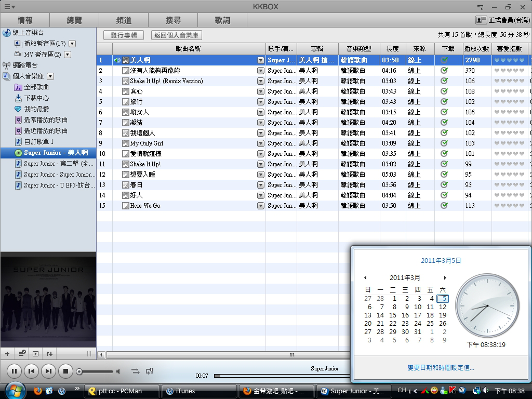Click the sort arrows icon below sidebar

point(49,354)
